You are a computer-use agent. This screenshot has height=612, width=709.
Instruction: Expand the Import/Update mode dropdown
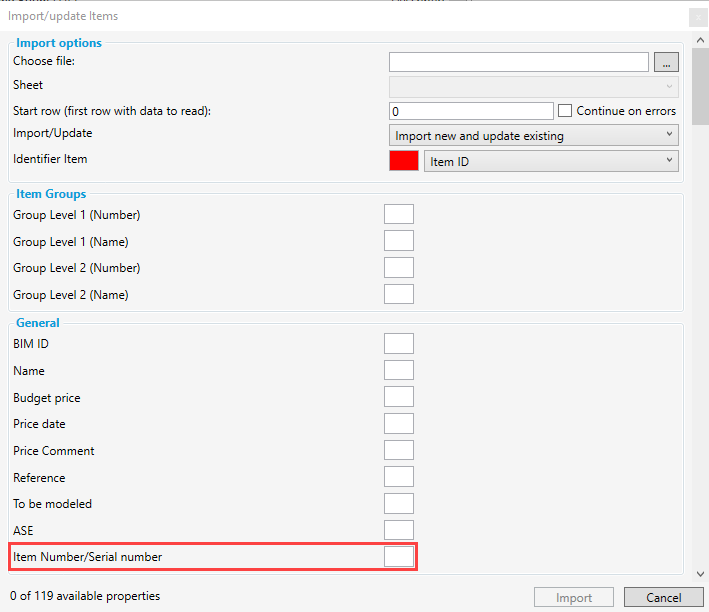533,135
